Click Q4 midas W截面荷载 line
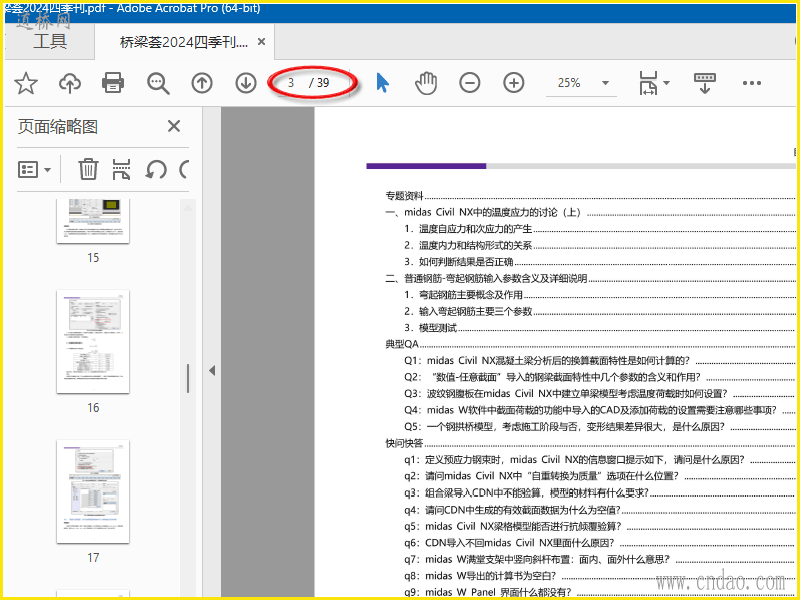800x600 pixels. [591, 410]
